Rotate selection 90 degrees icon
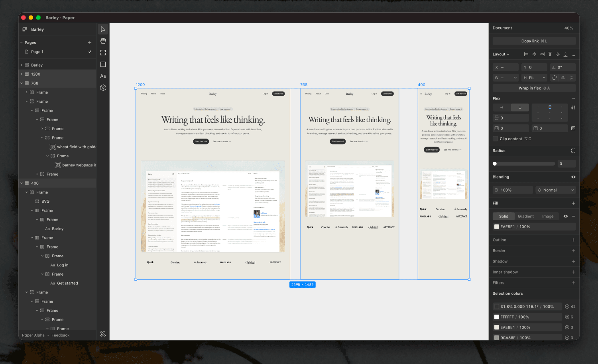The height and width of the screenshot is (364, 598). 554,78
